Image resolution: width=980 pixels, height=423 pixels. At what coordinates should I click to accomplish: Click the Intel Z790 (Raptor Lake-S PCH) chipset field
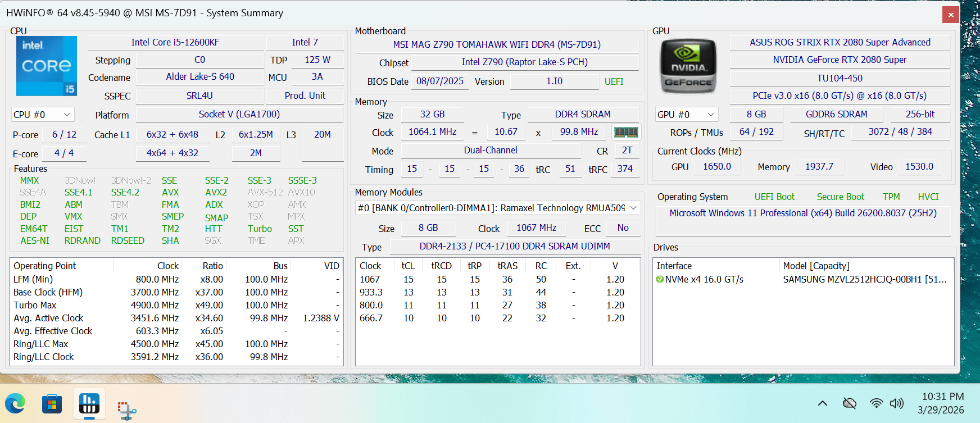coord(525,62)
